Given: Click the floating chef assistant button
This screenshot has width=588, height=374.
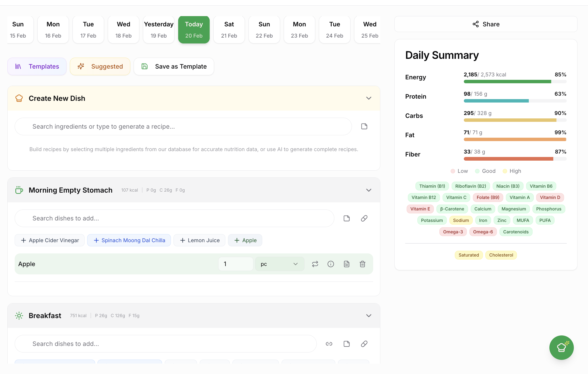Looking at the screenshot, I should [561, 348].
